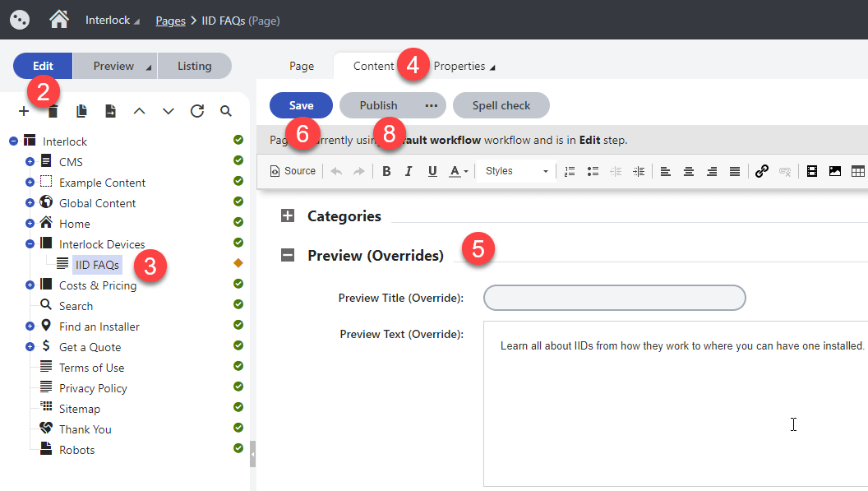Run Spell check
This screenshot has width=868, height=491.
pyautogui.click(x=501, y=105)
